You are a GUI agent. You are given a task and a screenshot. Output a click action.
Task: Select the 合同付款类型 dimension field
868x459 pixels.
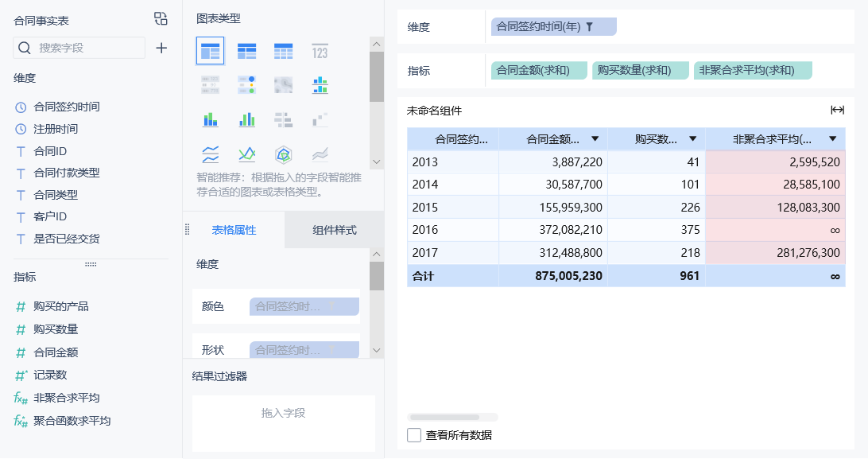click(67, 173)
